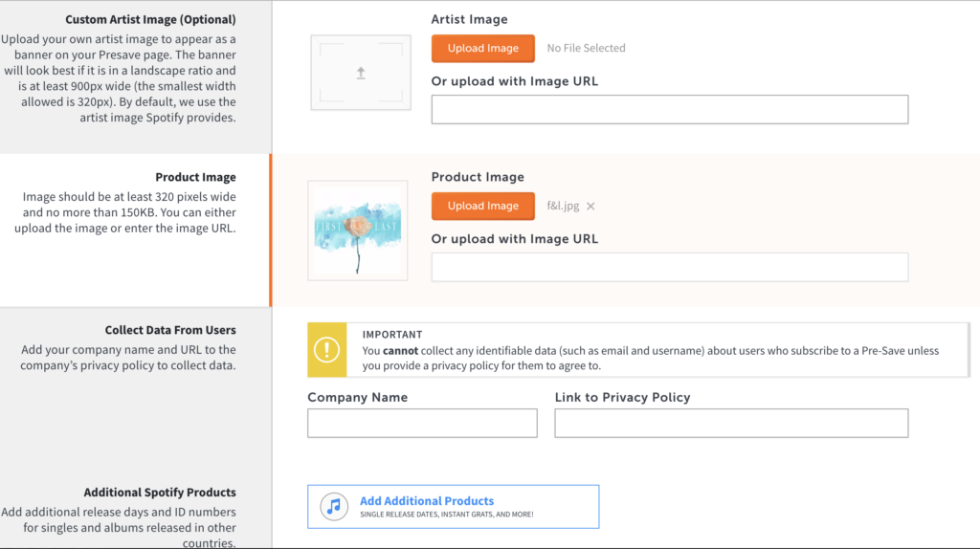Image resolution: width=980 pixels, height=549 pixels.
Task: Click the No File Selected text
Action: [587, 48]
